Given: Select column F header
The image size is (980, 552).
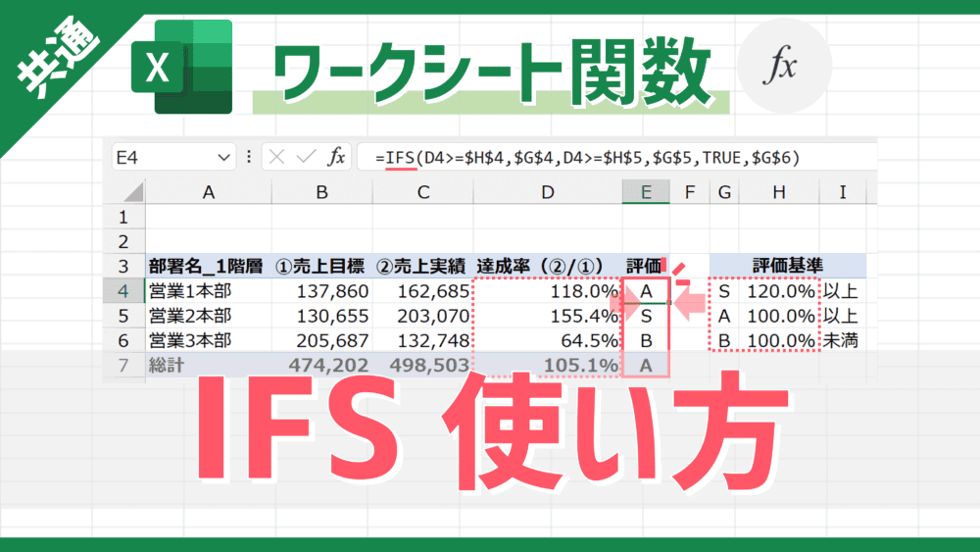Looking at the screenshot, I should (x=689, y=192).
